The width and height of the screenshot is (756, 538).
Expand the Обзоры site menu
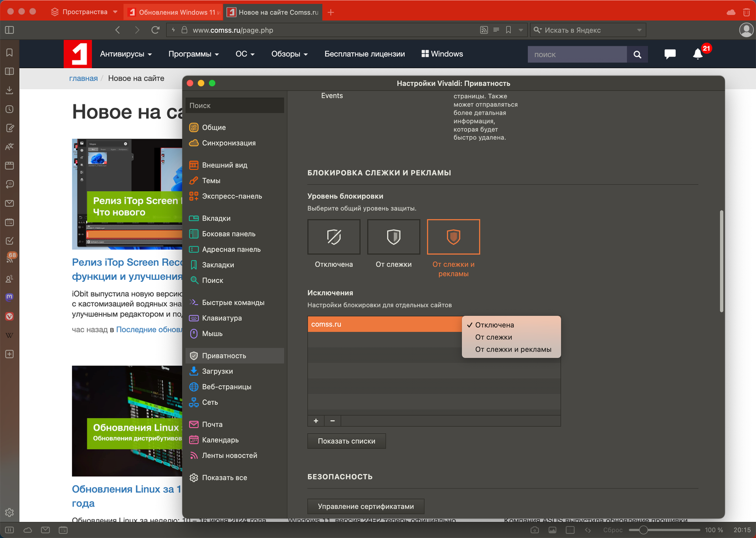289,54
